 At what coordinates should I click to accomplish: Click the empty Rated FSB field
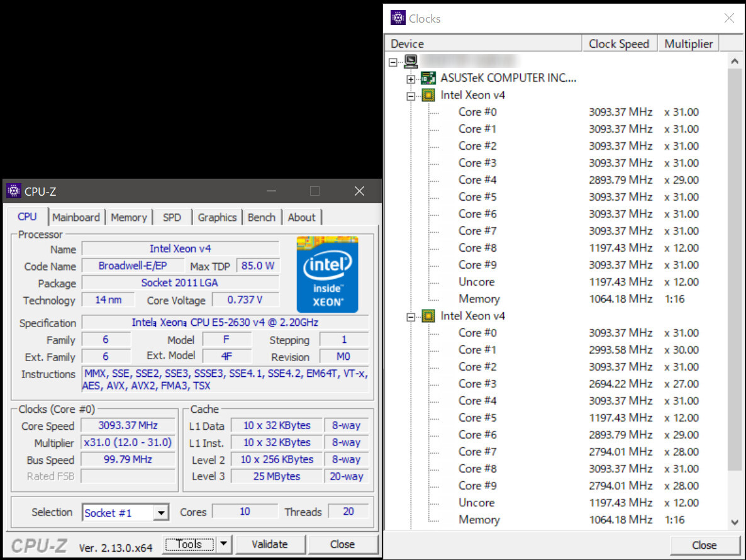[x=128, y=476]
